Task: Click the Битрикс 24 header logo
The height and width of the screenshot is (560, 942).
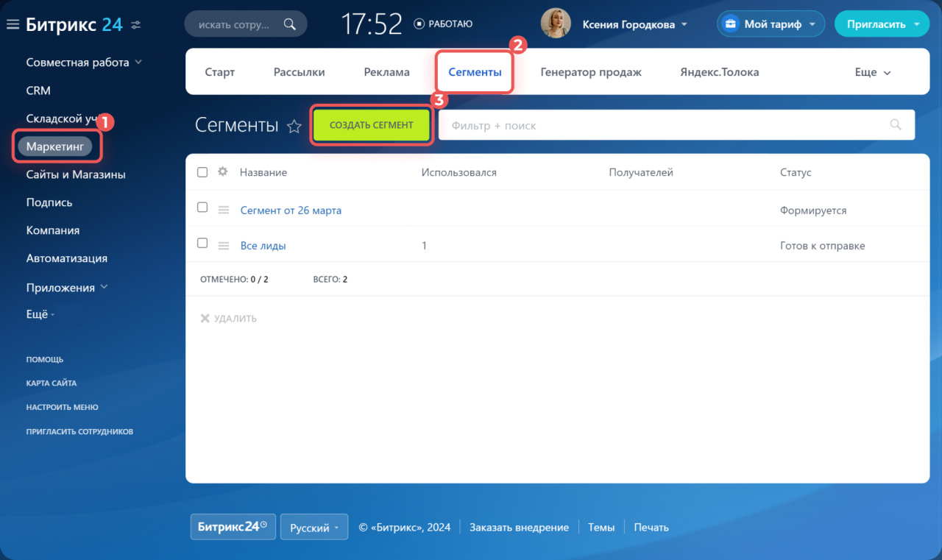Action: tap(74, 24)
